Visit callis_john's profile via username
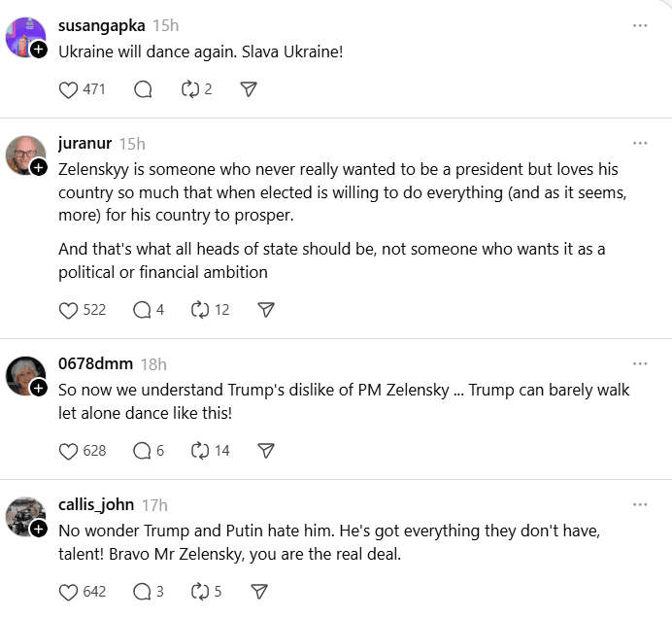The image size is (672, 617). click(x=95, y=505)
